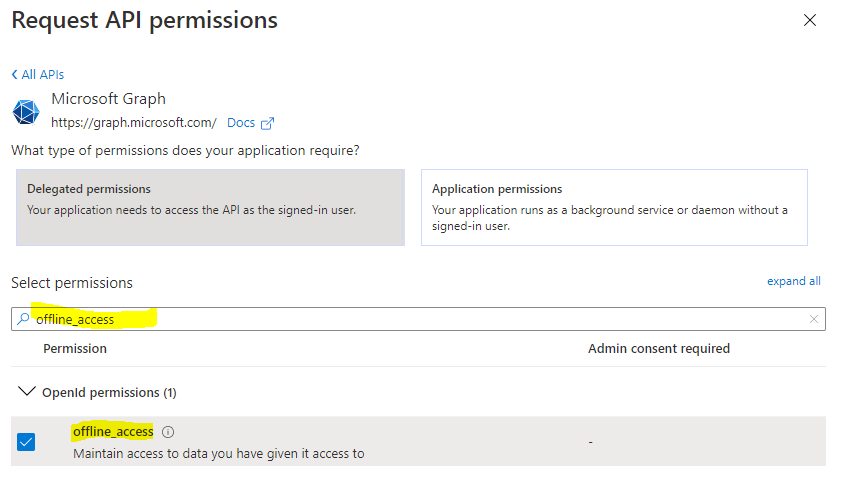The width and height of the screenshot is (846, 488).
Task: Click the Microsoft Graph logo icon
Action: (26, 112)
